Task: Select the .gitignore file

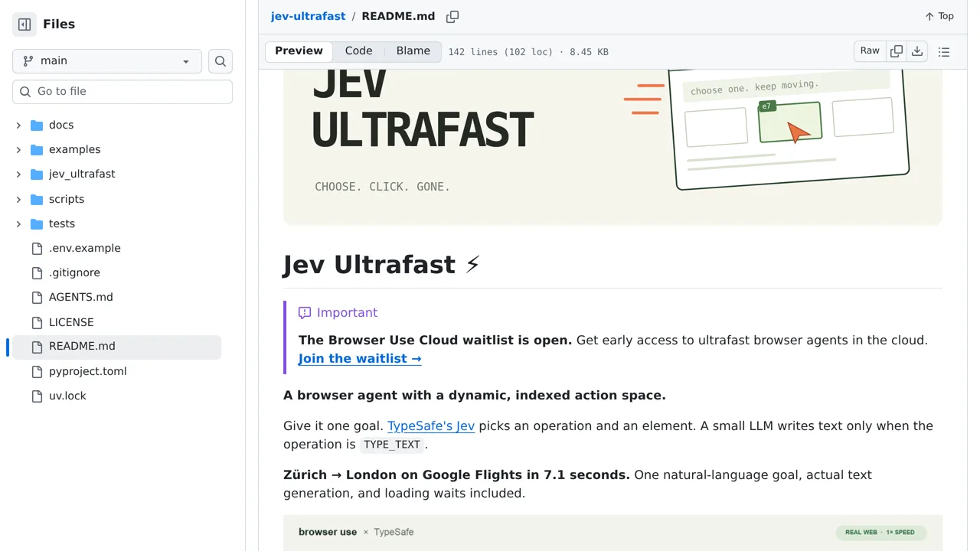Action: coord(74,272)
